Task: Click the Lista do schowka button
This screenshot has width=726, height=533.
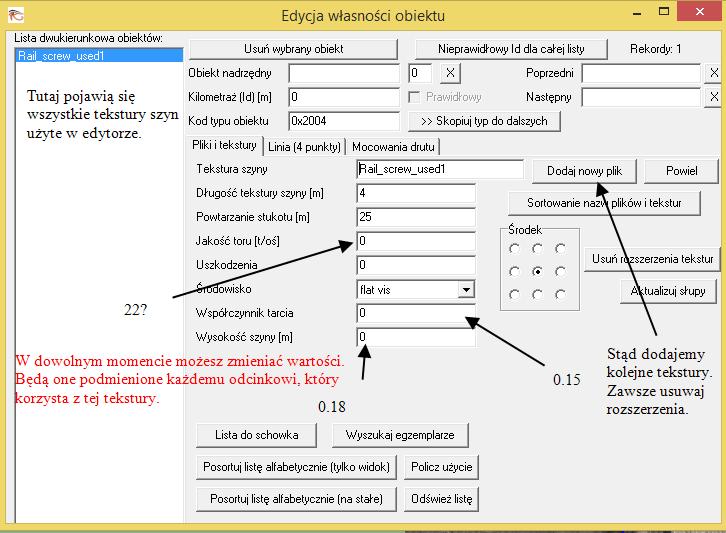Action: coord(256,435)
